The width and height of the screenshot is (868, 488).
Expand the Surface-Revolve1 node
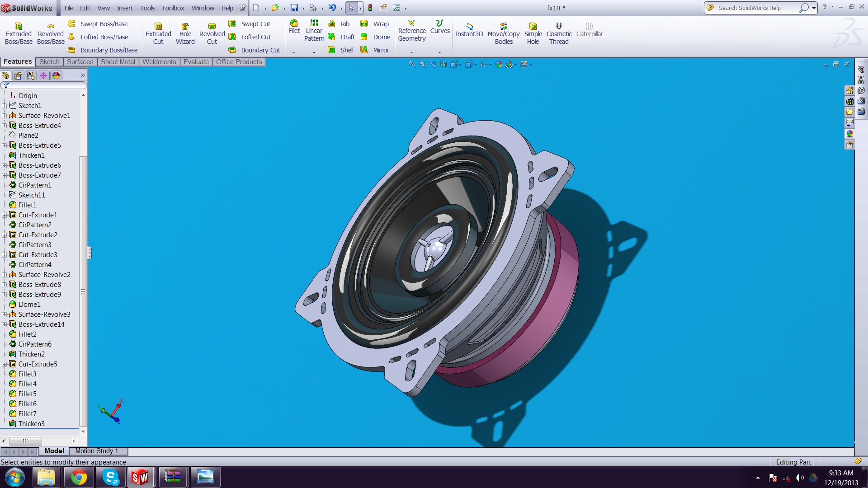coord(5,116)
